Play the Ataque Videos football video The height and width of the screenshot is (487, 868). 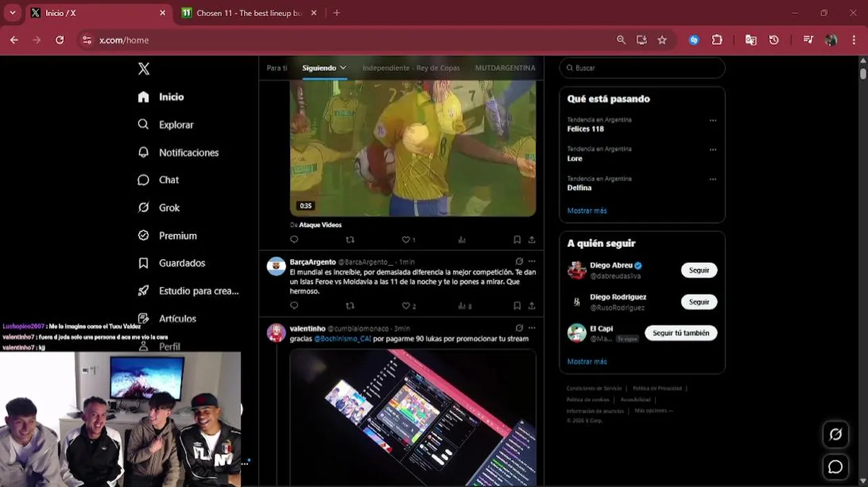(x=413, y=148)
